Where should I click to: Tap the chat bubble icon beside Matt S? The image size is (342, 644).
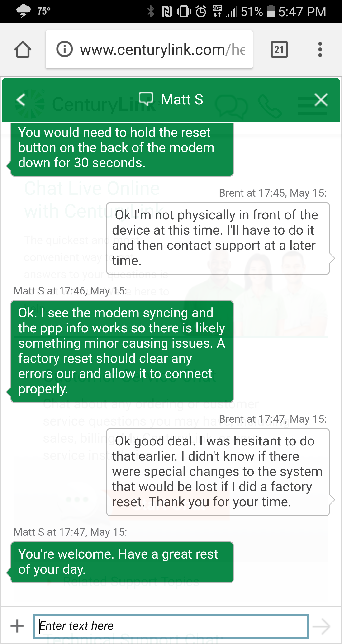(146, 99)
